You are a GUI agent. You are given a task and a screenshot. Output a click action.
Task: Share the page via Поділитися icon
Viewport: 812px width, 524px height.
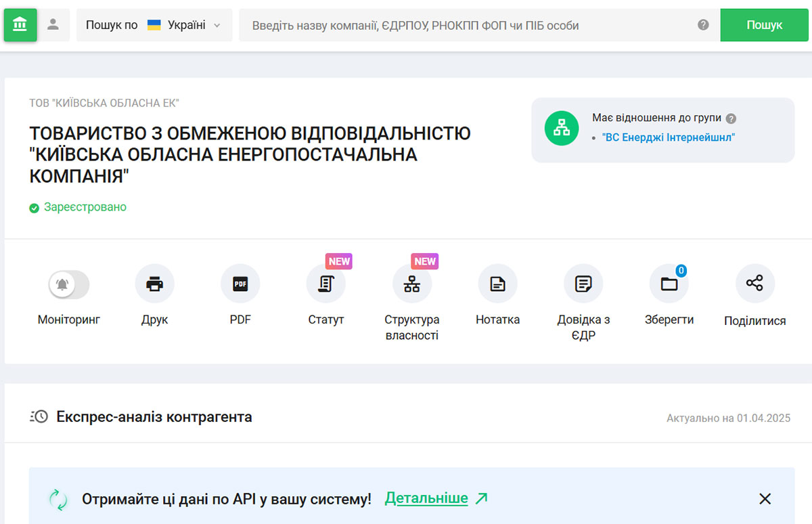pos(754,283)
